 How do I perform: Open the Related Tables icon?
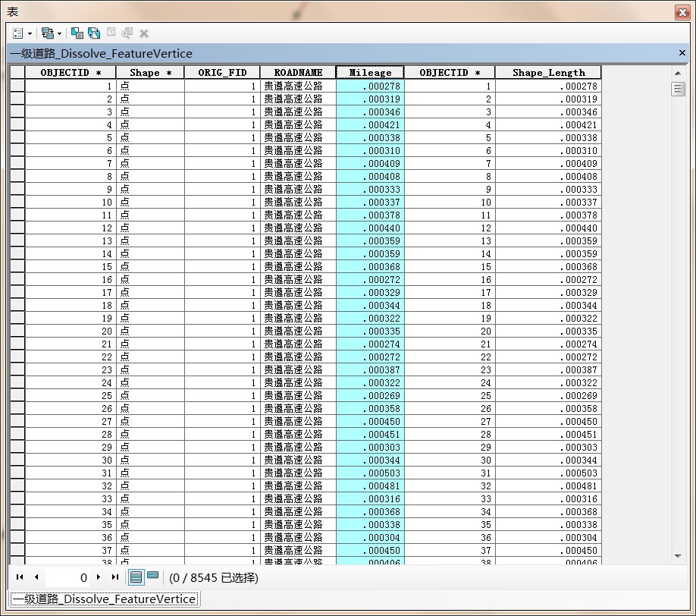pyautogui.click(x=48, y=33)
